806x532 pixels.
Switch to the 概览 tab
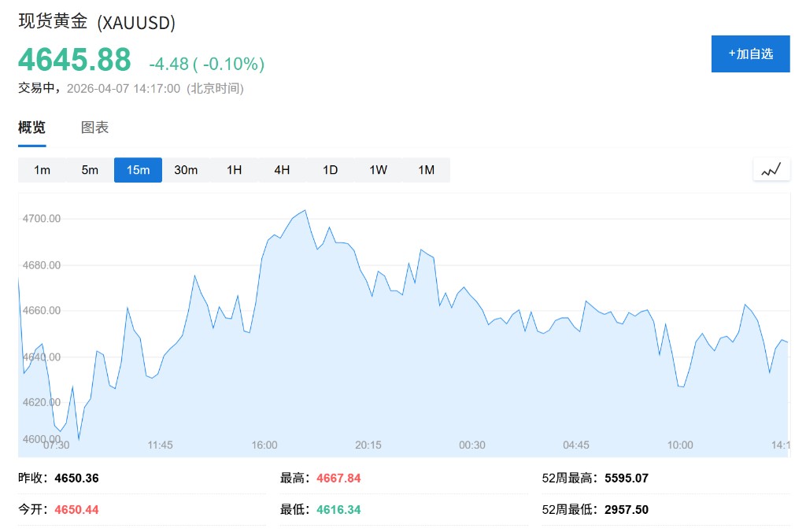point(32,127)
